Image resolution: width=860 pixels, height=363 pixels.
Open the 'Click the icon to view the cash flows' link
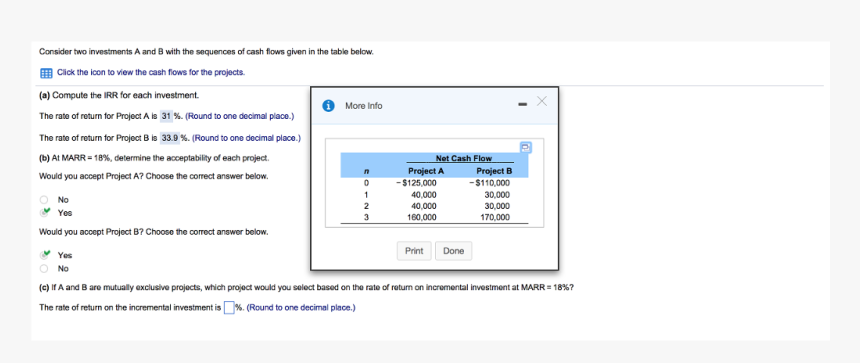[x=151, y=72]
